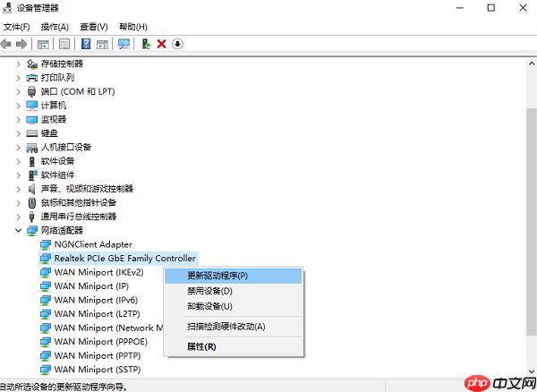Expand the 端口 (COM 和 LPT) category
537x392 pixels.
click(19, 92)
